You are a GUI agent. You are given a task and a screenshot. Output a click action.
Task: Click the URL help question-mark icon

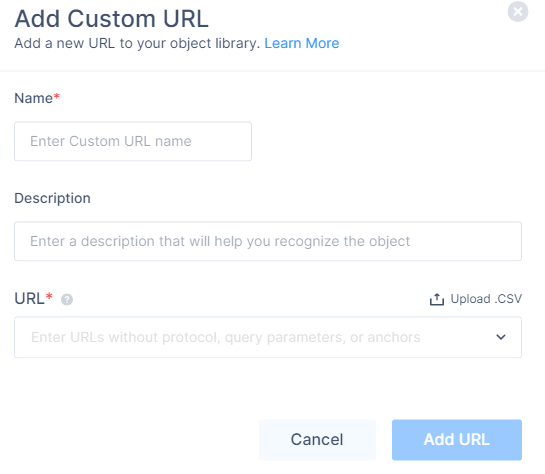[x=67, y=299]
